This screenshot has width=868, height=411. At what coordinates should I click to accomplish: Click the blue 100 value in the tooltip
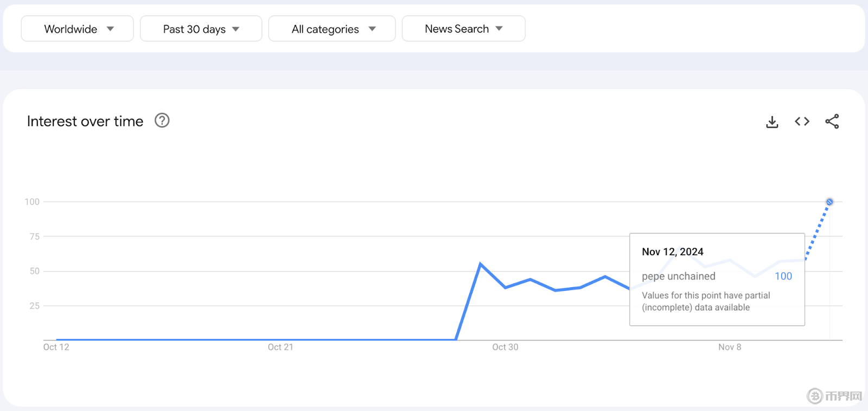coord(783,276)
